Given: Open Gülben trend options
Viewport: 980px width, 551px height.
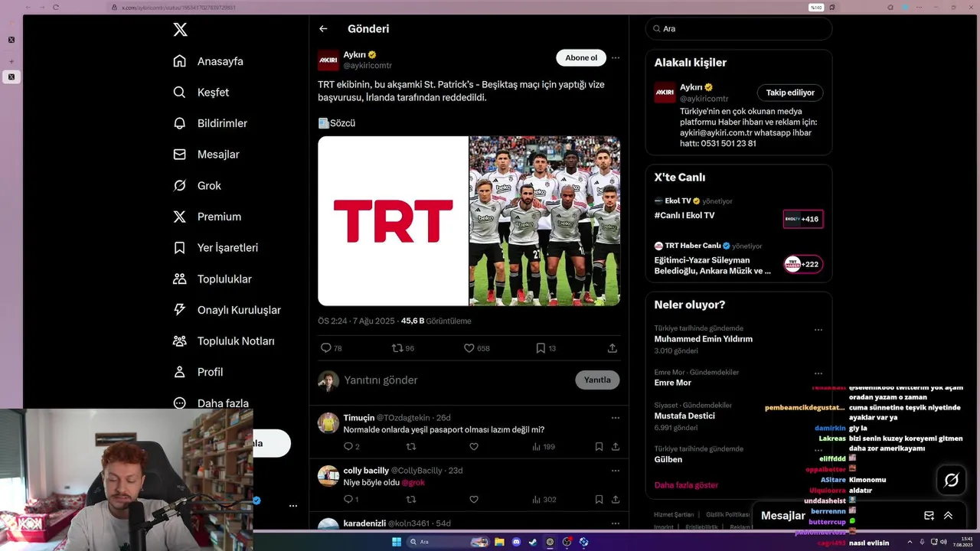Looking at the screenshot, I should pyautogui.click(x=818, y=450).
